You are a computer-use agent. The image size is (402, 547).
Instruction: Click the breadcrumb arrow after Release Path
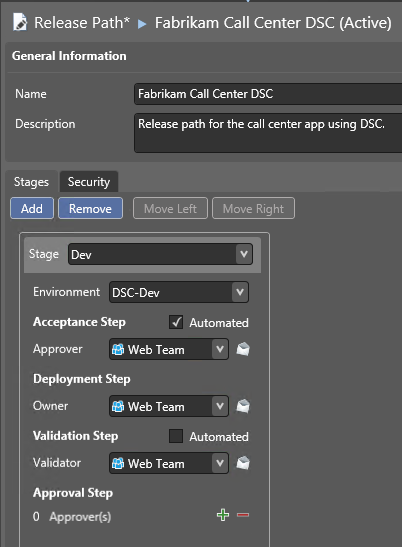(x=142, y=24)
